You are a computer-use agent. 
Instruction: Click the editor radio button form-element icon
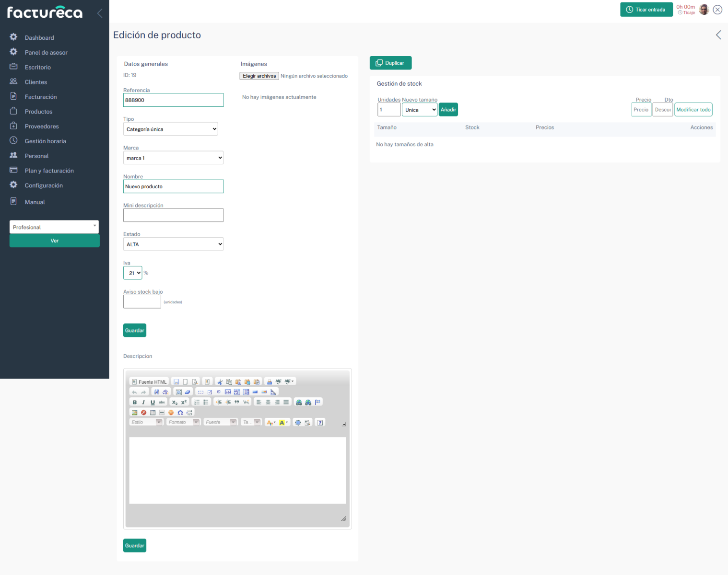[219, 392]
